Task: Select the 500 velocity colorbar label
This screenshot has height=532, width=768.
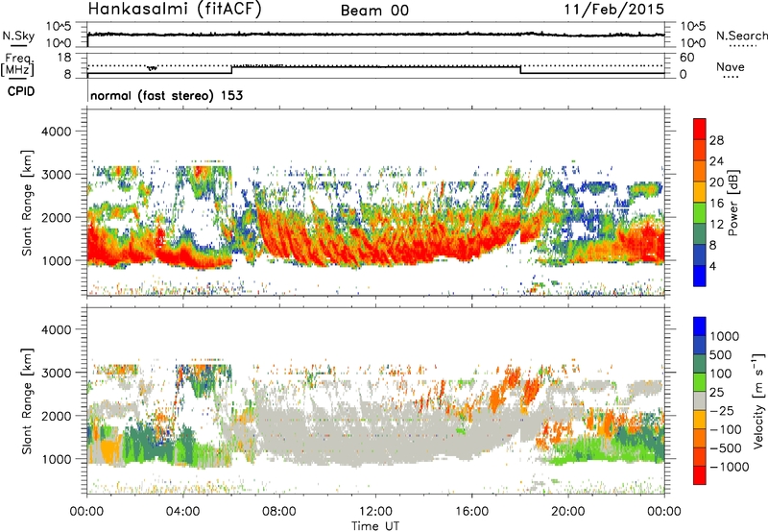Action: pyautogui.click(x=721, y=355)
